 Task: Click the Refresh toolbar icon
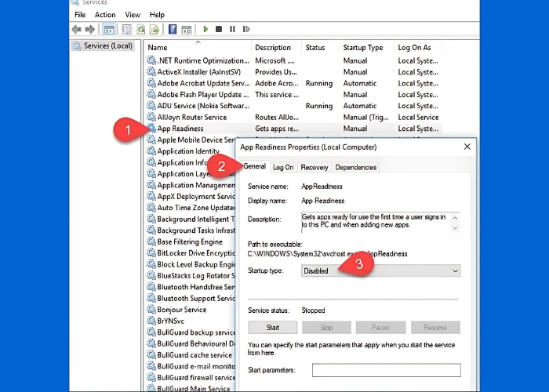pyautogui.click(x=141, y=29)
